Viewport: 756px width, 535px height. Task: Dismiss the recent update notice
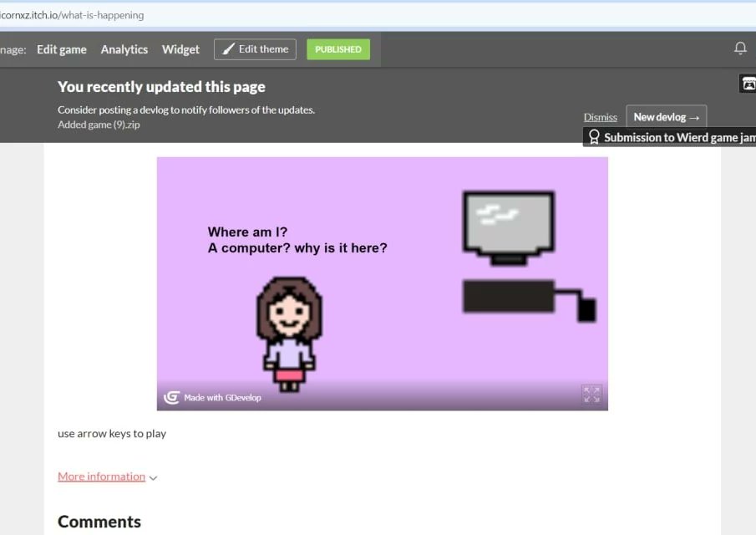(601, 117)
